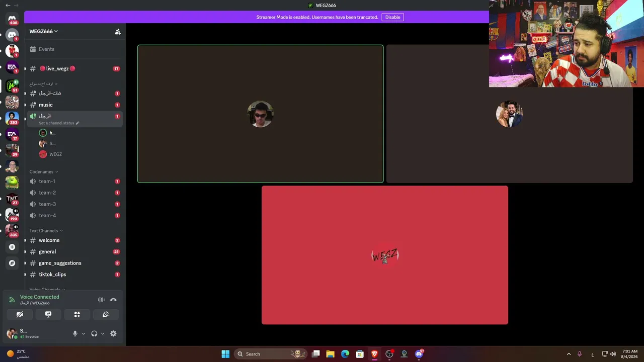The height and width of the screenshot is (362, 644).
Task: Open the Windows Start menu
Action: pos(225,354)
